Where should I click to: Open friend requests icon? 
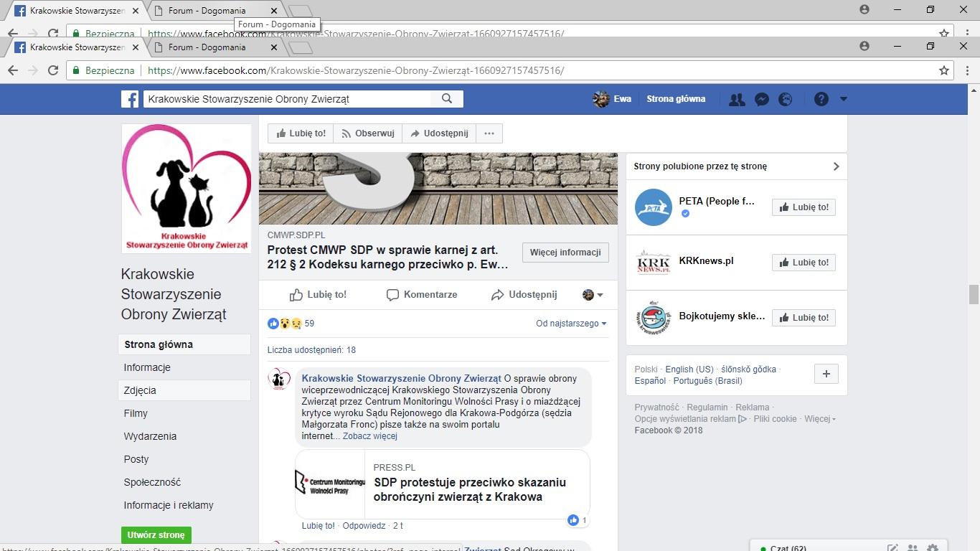tap(737, 100)
